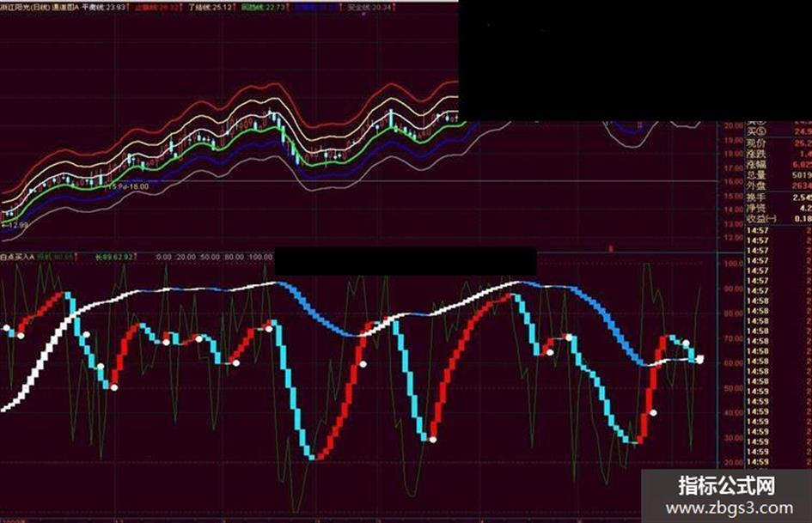Click the 现价 row in quote panel
The height and width of the screenshot is (523, 812).
778,143
